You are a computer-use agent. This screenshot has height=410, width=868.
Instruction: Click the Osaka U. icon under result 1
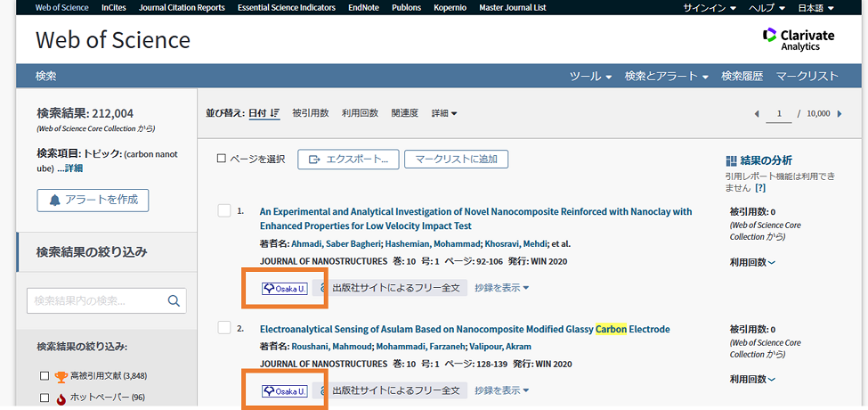coord(285,289)
